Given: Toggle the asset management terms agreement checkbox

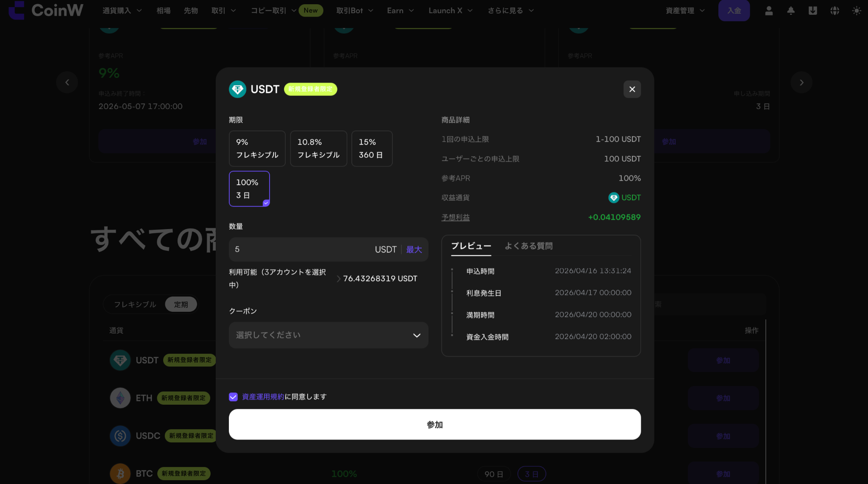Looking at the screenshot, I should 233,397.
